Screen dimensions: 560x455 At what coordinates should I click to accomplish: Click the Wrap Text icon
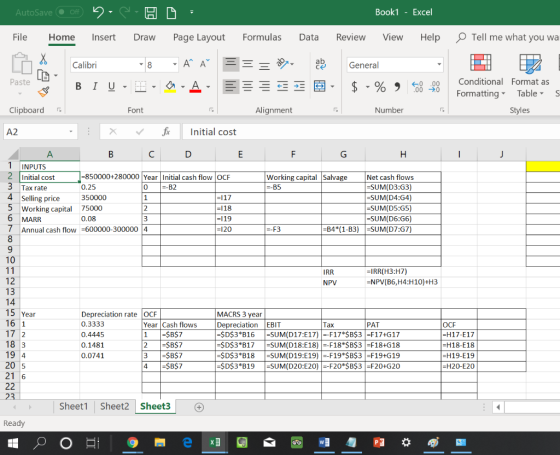[x=320, y=64]
